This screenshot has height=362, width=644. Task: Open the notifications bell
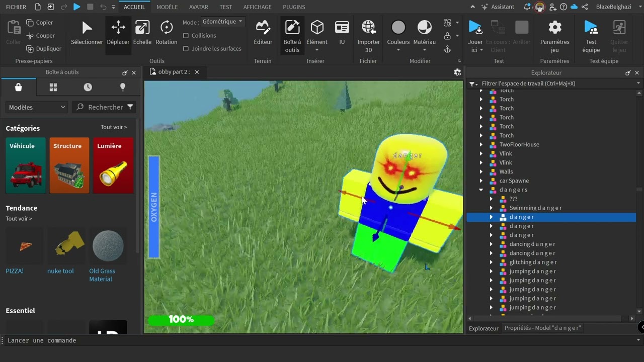tap(527, 7)
